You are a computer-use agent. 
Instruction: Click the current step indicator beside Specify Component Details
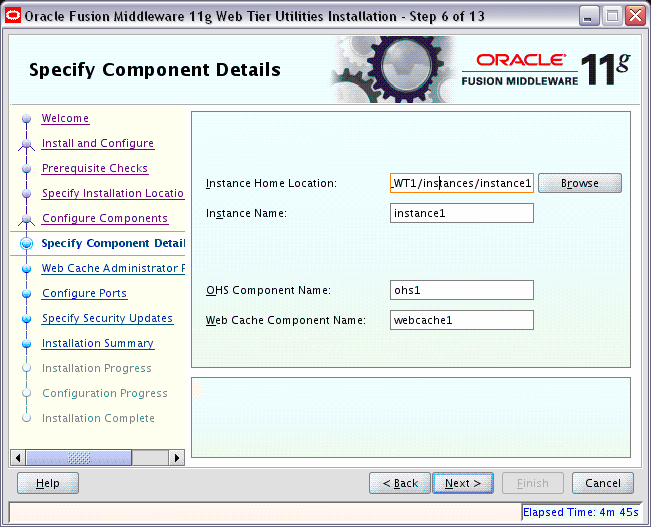coord(26,243)
